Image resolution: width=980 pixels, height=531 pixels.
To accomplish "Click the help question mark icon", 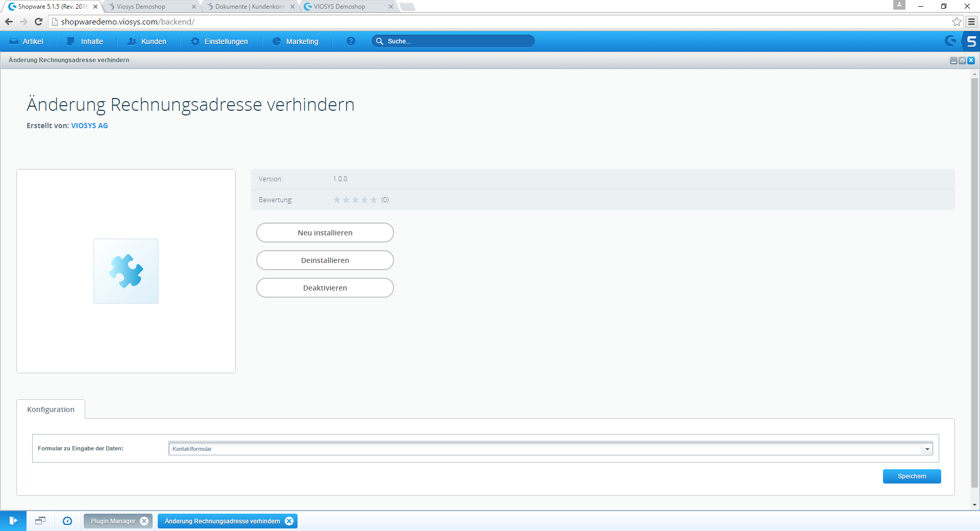I will coord(351,41).
